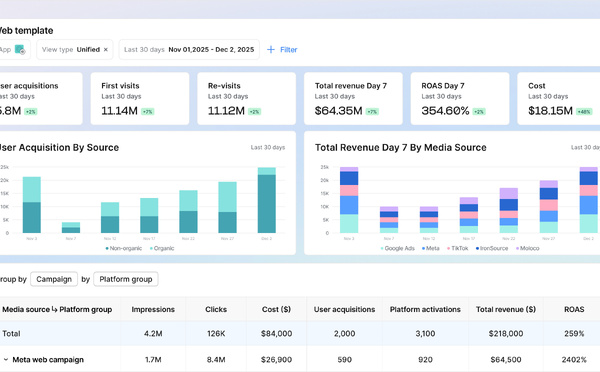
Task: Click Meta web campaign cost $26,900
Action: [276, 359]
